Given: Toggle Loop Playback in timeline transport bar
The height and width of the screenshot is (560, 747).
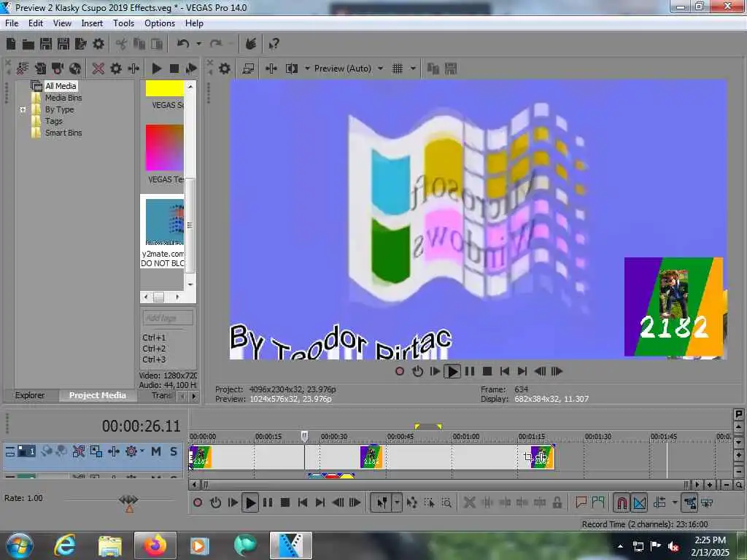Looking at the screenshot, I should (x=215, y=502).
